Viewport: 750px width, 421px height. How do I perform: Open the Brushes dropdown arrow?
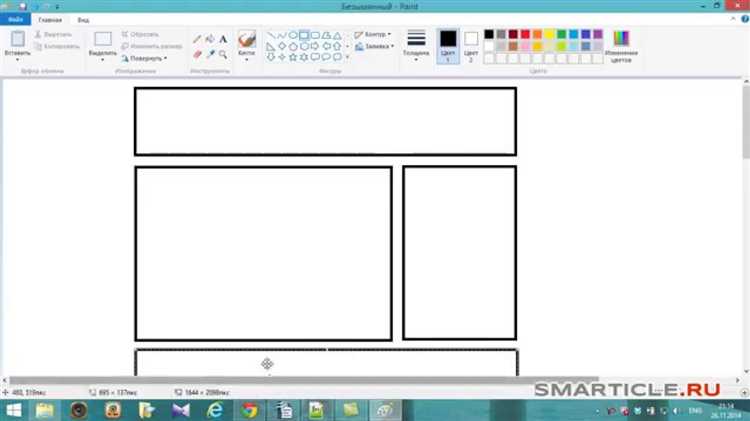(x=247, y=60)
